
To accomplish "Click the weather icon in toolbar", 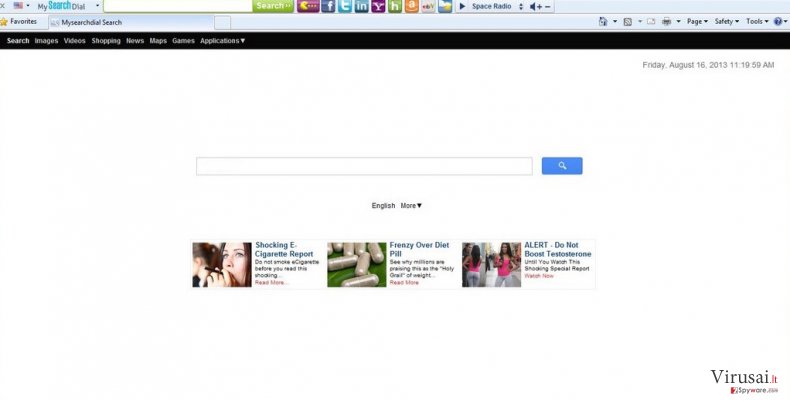I will (445, 6).
